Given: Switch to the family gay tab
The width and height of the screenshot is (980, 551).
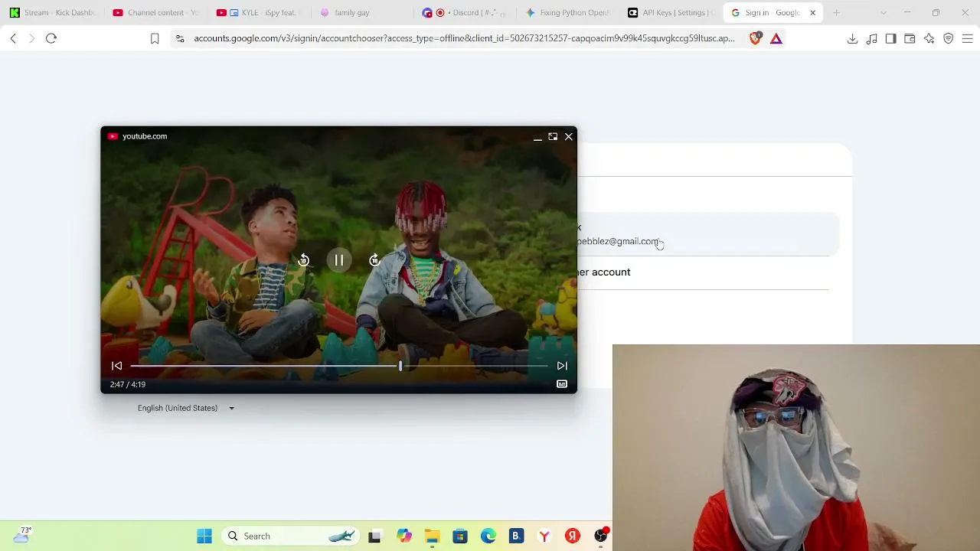Looking at the screenshot, I should 362,12.
